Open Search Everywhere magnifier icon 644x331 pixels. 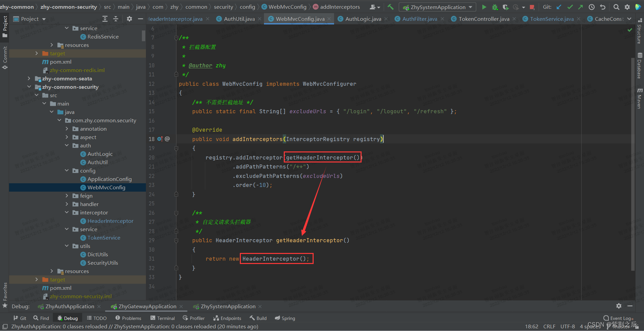616,7
